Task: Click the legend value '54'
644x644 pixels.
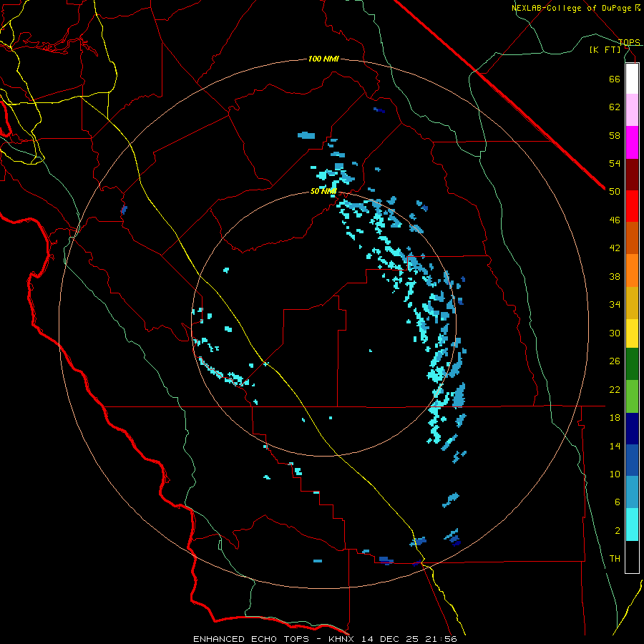Action: point(615,163)
